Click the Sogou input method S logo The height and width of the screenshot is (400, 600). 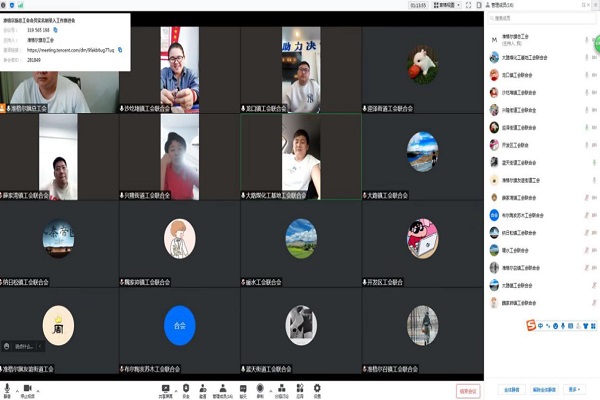tap(531, 325)
